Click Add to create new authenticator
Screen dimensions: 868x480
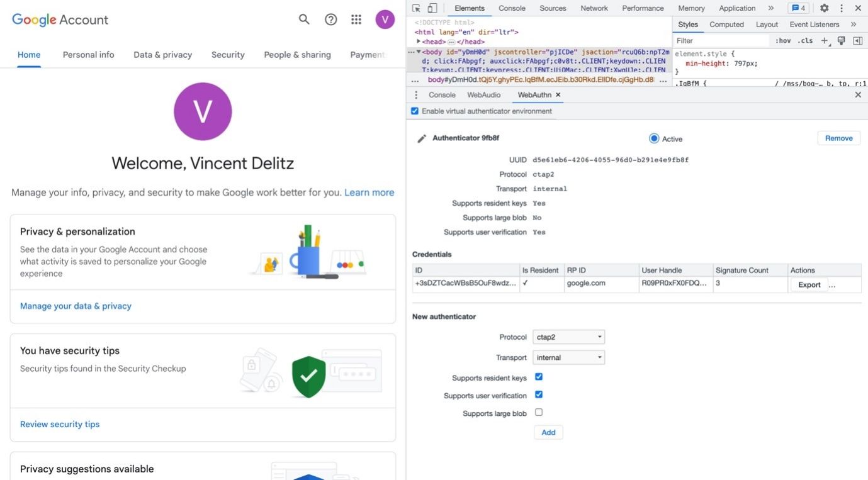click(x=548, y=432)
